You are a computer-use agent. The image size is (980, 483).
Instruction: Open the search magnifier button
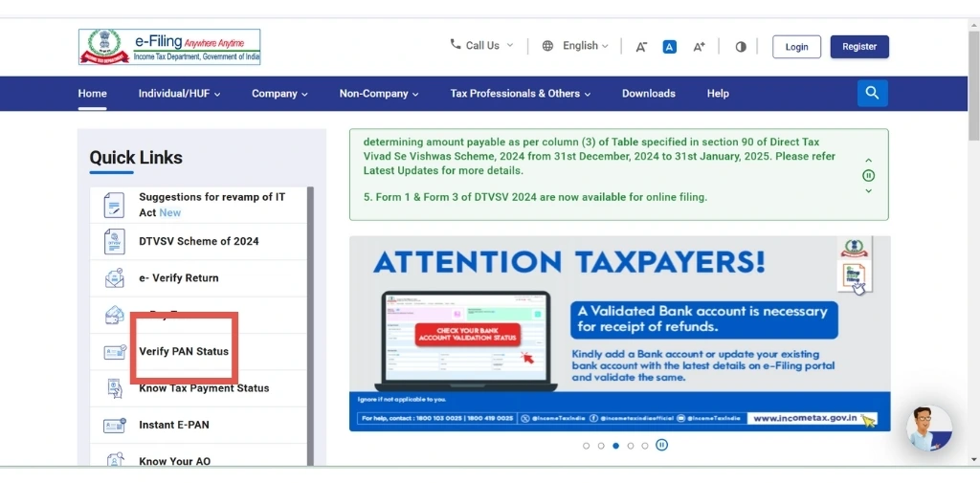[873, 93]
